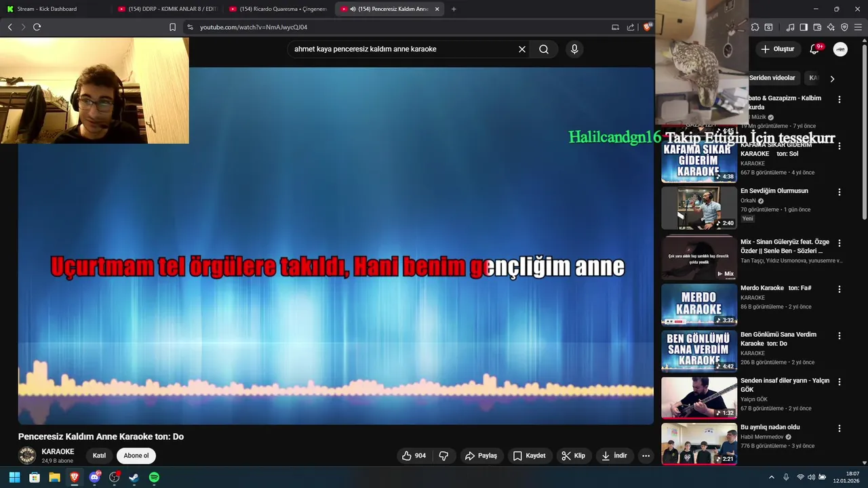Select the Seriden videolar chip

(772, 78)
